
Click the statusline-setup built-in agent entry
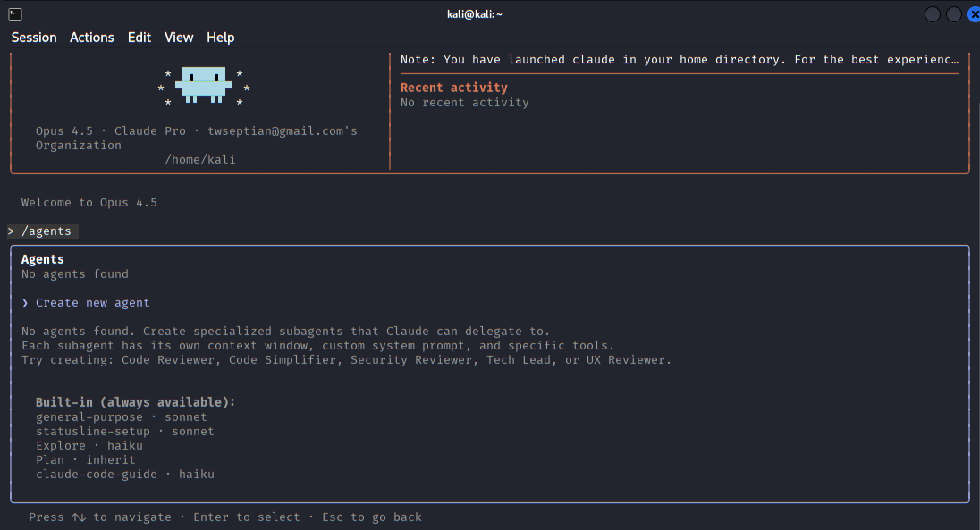coord(125,432)
